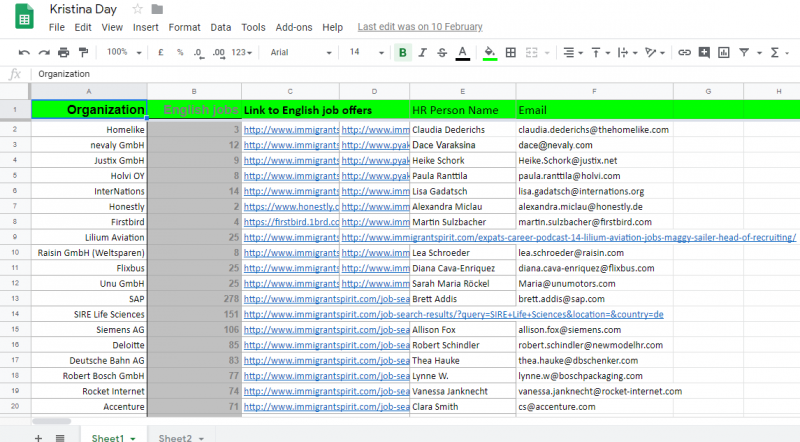Screen dimensions: 800x442
Task: Open the Tools menu
Action: [253, 27]
